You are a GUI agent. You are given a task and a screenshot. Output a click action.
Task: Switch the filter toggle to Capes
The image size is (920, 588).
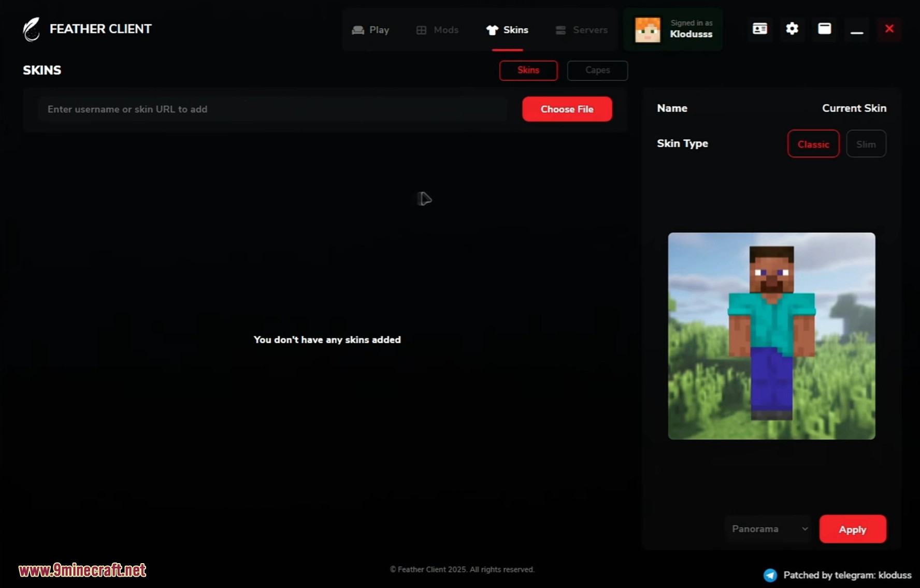coord(597,70)
